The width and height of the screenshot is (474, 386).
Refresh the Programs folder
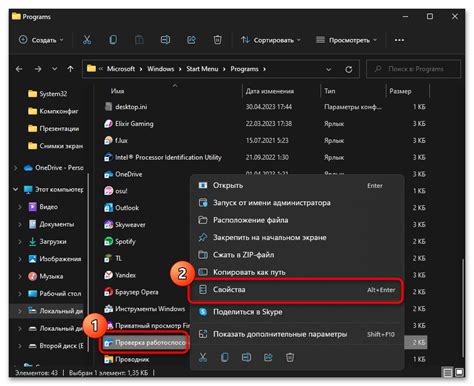(349, 69)
